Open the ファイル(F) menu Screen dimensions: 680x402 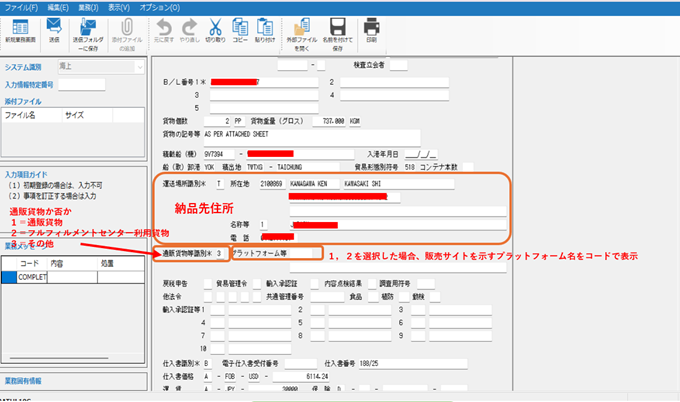click(x=20, y=7)
